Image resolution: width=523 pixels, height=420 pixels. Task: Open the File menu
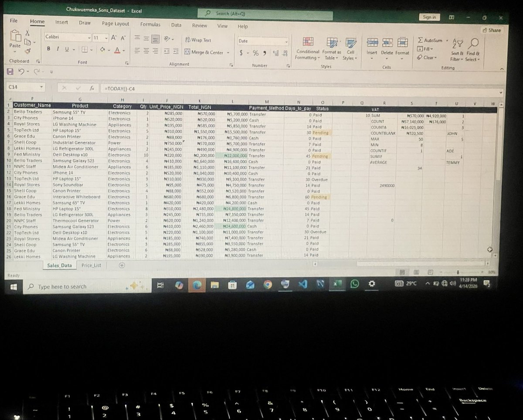(14, 20)
